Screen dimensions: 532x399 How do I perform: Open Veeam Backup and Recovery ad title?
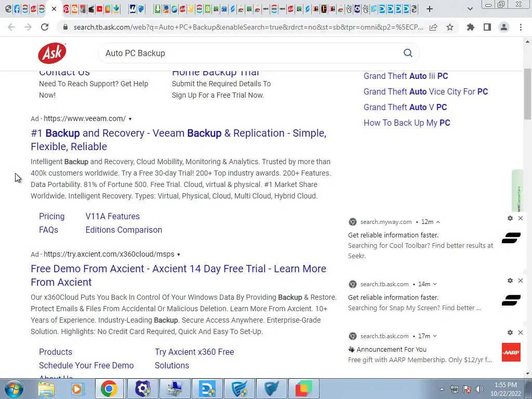(179, 140)
